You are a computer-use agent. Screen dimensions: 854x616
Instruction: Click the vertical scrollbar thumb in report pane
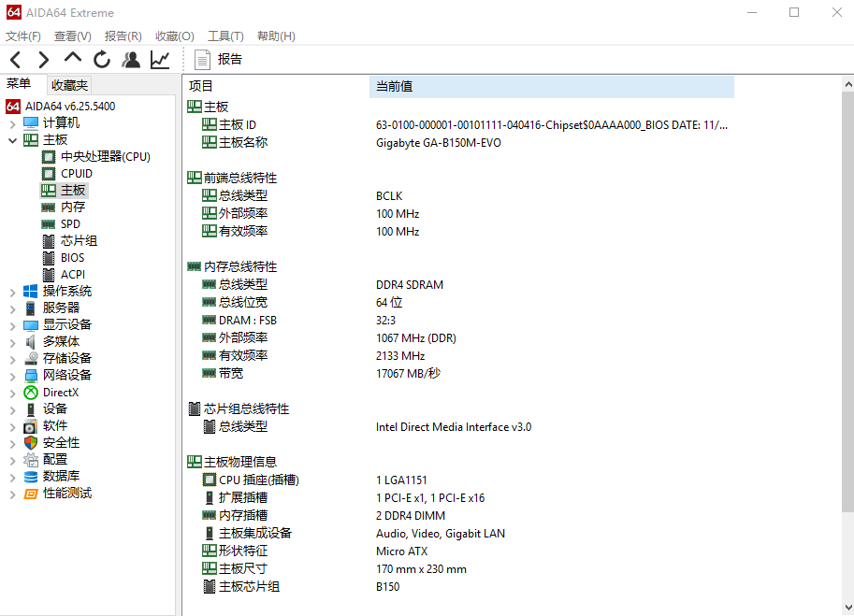(848, 302)
